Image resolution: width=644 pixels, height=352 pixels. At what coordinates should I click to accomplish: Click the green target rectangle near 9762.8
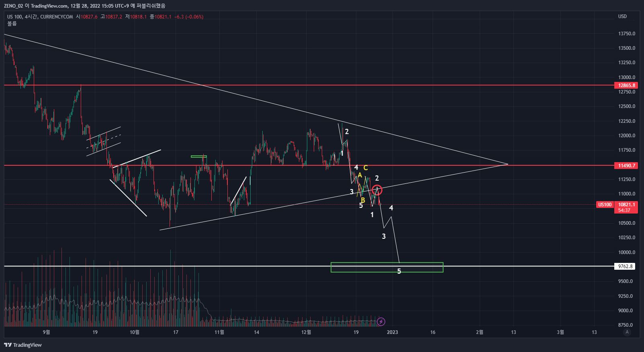(x=387, y=267)
